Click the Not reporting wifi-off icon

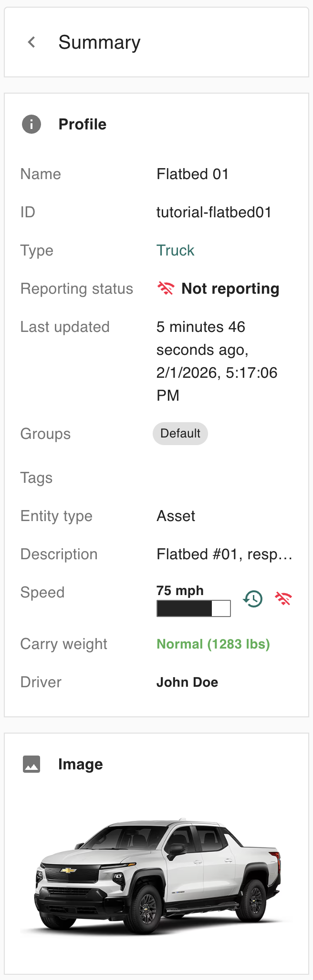[166, 288]
